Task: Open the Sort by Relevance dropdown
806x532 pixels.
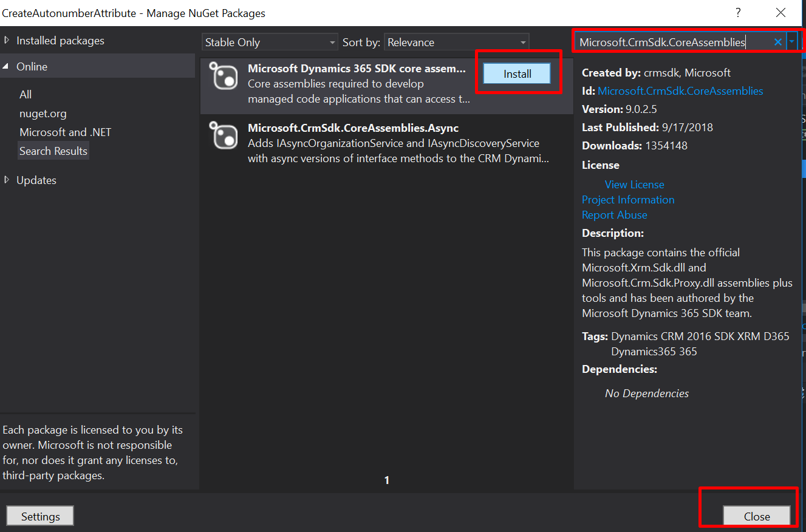Action: (x=457, y=43)
